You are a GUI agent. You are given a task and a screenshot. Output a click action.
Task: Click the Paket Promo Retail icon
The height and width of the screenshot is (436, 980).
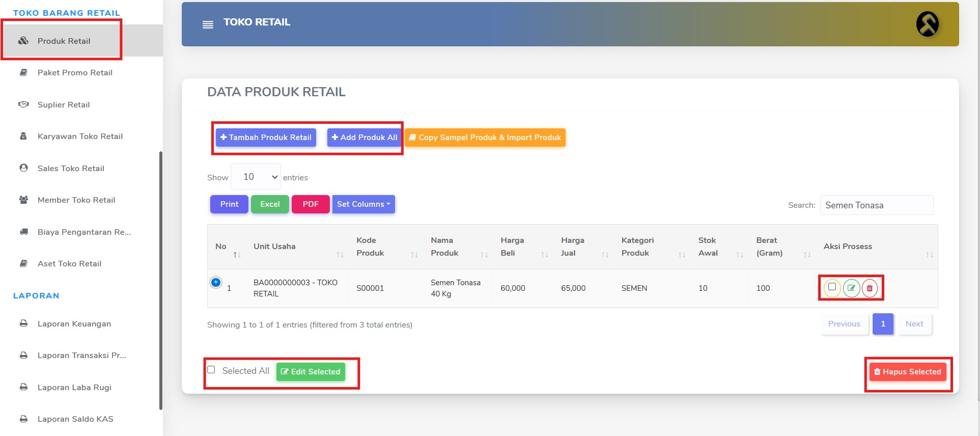pos(23,72)
